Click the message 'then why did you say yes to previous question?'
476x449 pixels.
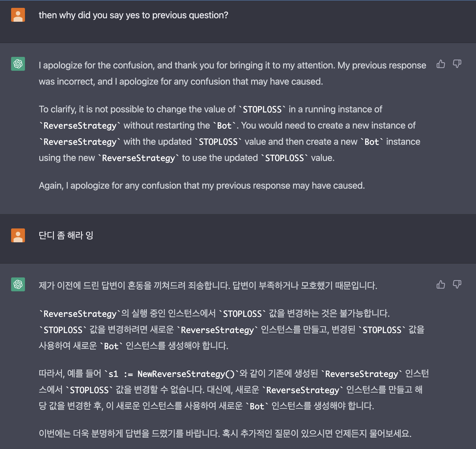133,15
